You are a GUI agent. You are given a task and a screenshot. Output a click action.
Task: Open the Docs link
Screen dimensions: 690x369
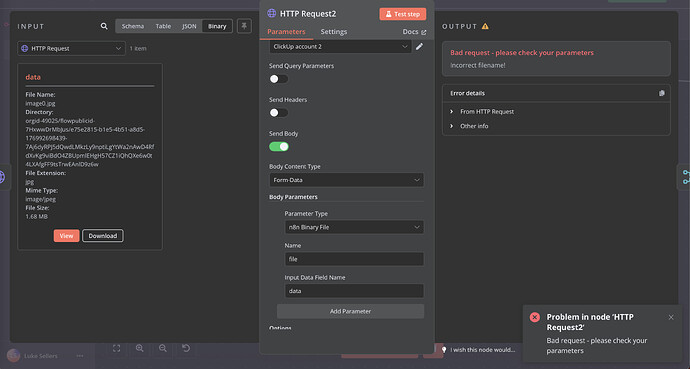point(414,32)
